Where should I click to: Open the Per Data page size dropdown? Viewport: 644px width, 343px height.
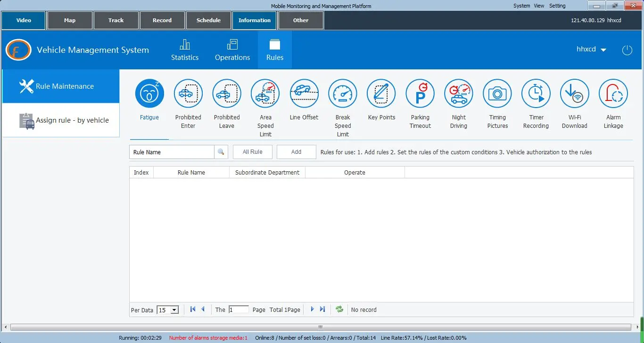coord(174,310)
